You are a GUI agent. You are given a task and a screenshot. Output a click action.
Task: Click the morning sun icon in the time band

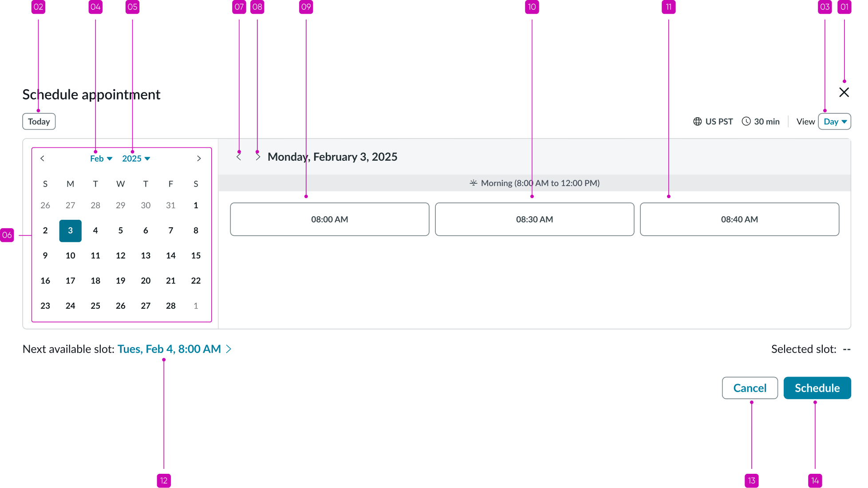point(473,183)
